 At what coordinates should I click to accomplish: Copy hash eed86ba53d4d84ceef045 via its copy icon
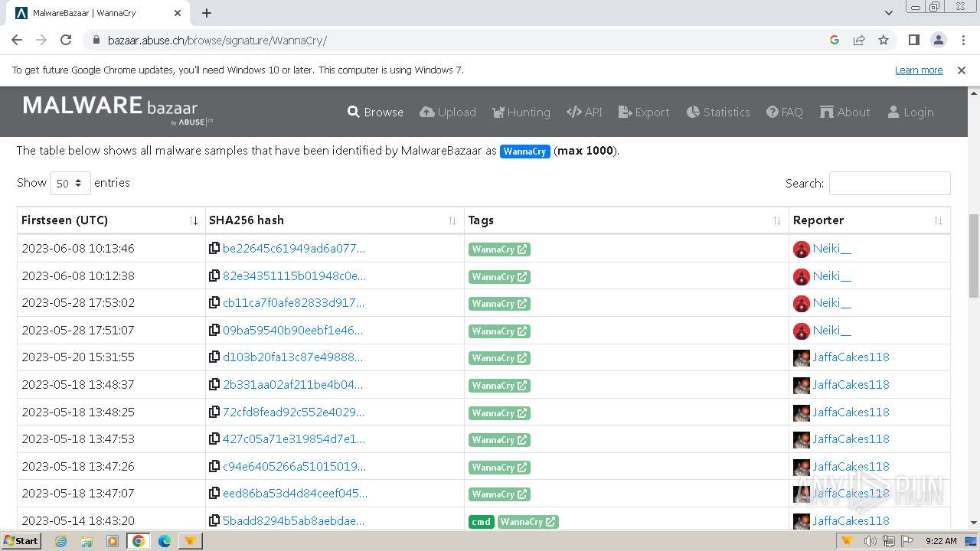point(214,493)
